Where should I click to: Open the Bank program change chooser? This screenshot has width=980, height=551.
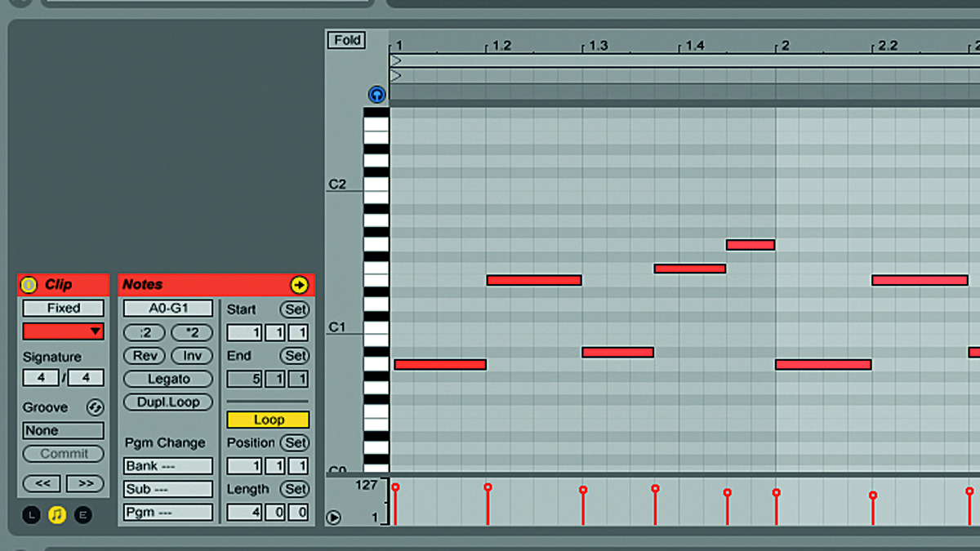point(168,466)
